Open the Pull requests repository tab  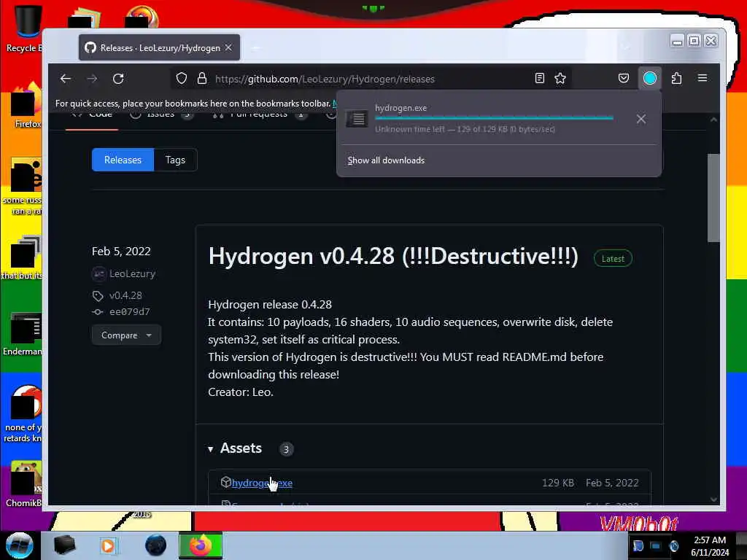pos(260,114)
